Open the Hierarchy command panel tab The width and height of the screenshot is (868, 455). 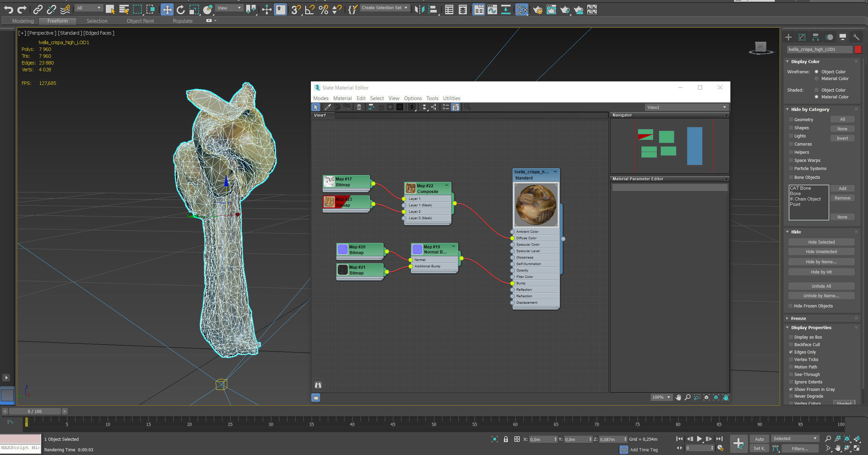click(815, 37)
